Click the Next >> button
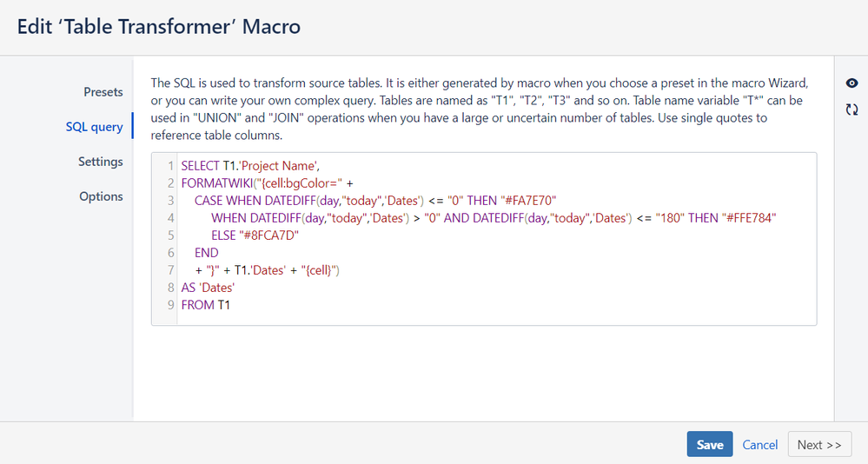 tap(818, 444)
